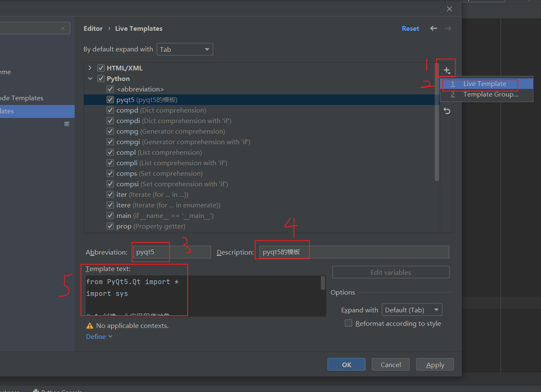This screenshot has width=541, height=392.
Task: Enable Reformat according to style
Action: [348, 323]
